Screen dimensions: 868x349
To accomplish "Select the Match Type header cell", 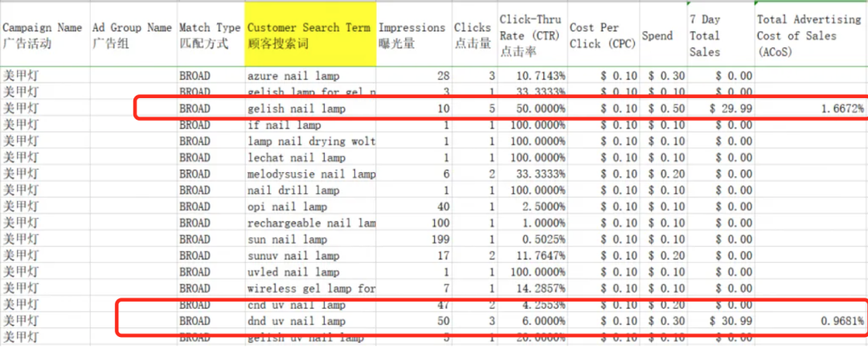I will coord(211,35).
